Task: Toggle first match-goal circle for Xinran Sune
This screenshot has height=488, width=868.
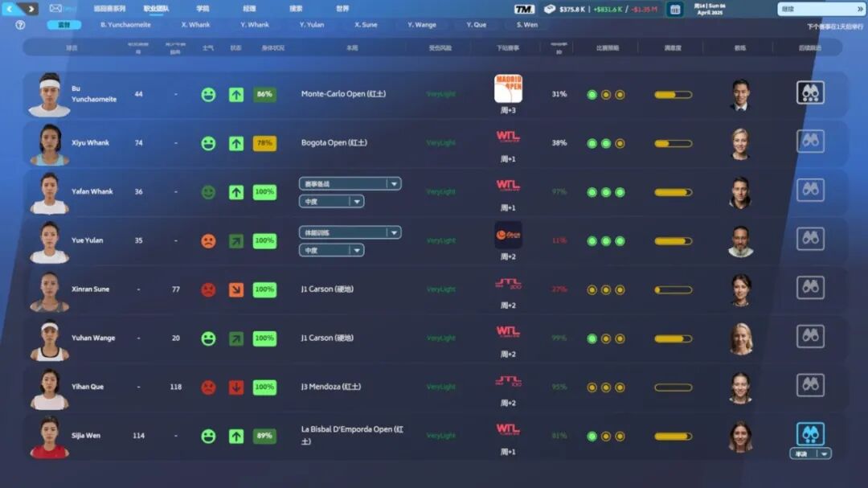Action: click(592, 289)
